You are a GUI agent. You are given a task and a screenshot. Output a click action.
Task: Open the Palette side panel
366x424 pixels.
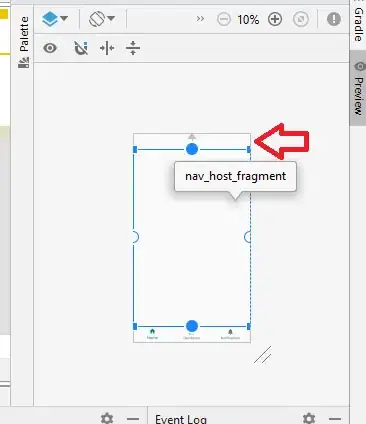24,42
